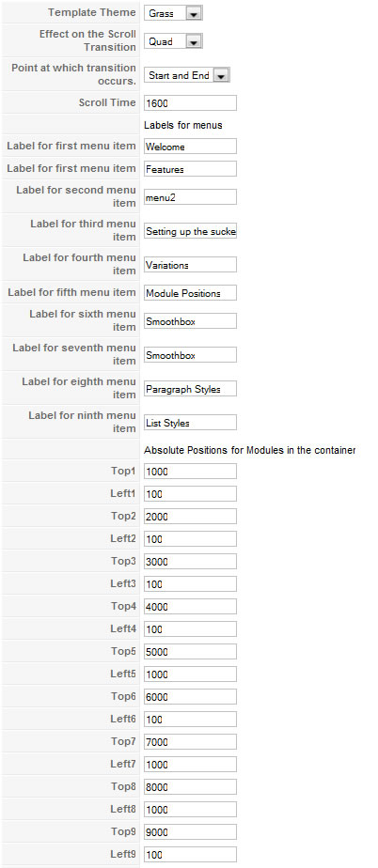Click the Top9 field with 9000
The image size is (378, 868).
(x=190, y=832)
